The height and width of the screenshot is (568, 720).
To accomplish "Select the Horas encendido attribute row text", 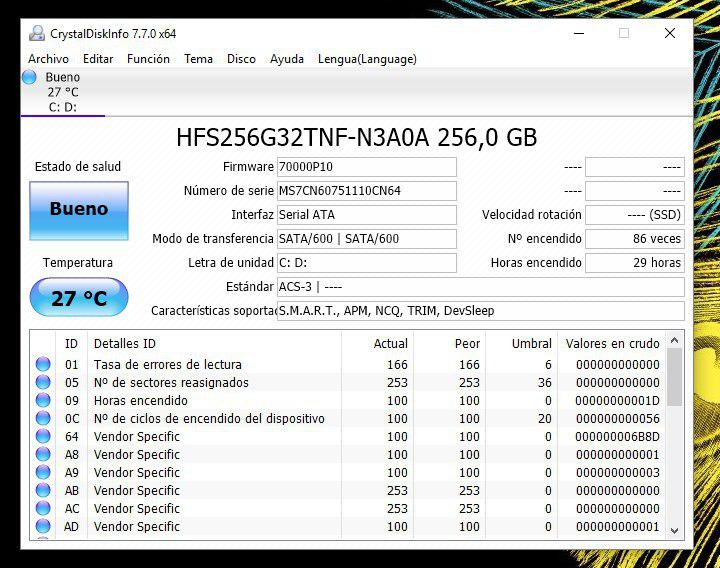I will tap(141, 400).
